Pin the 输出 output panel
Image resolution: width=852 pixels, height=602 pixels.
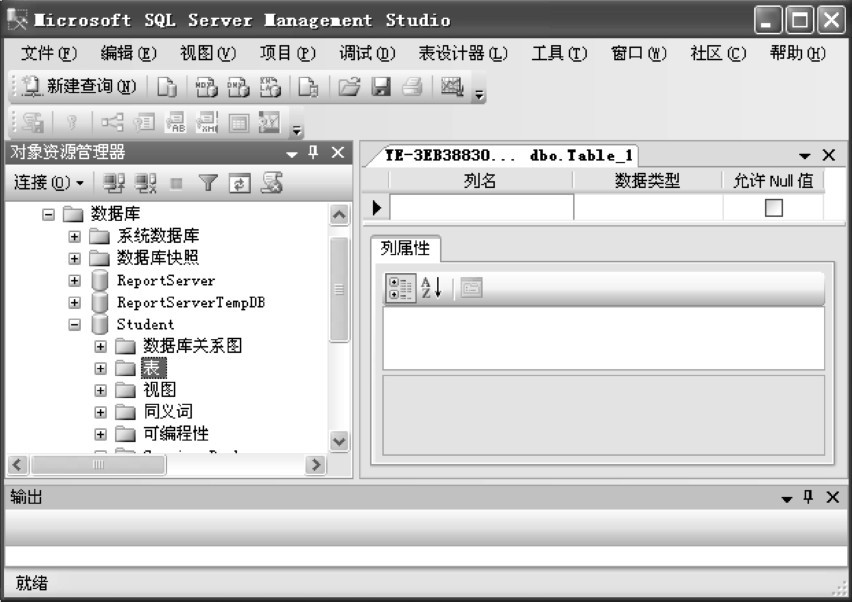[x=808, y=497]
